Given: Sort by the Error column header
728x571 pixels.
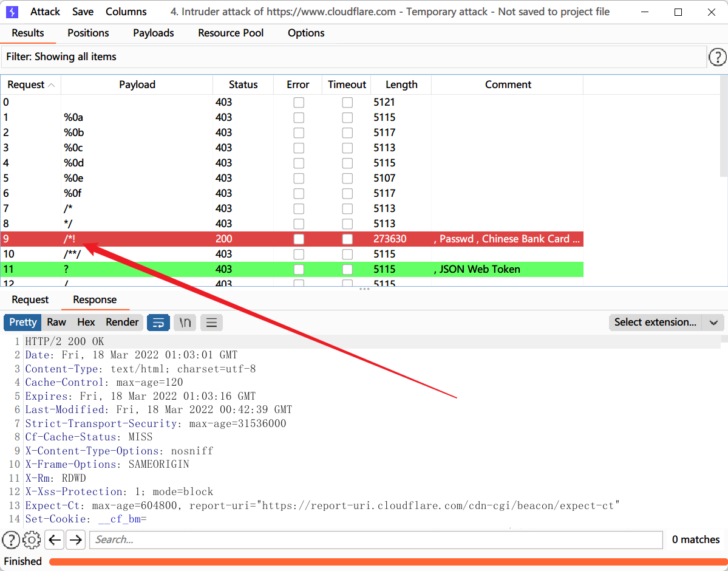Looking at the screenshot, I should point(298,85).
